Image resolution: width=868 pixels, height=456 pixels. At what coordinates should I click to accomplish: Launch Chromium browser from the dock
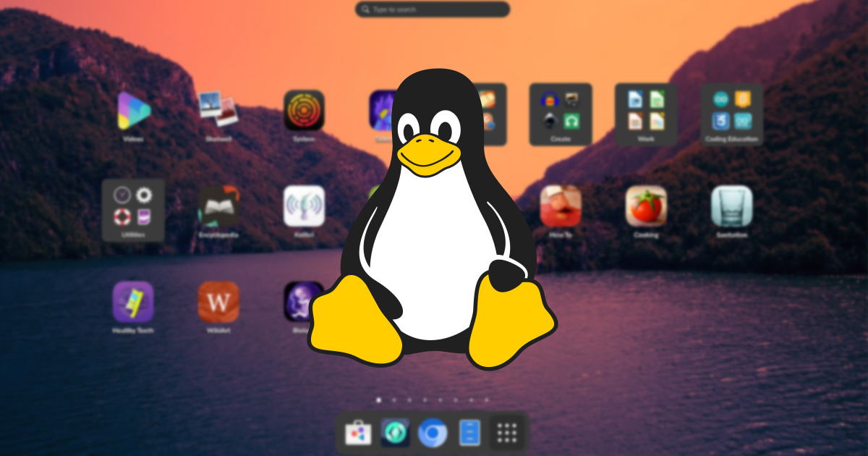(x=433, y=433)
